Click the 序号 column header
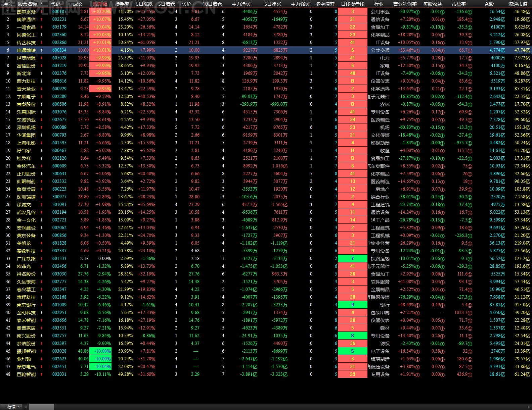The height and width of the screenshot is (410, 532). pos(8,4)
